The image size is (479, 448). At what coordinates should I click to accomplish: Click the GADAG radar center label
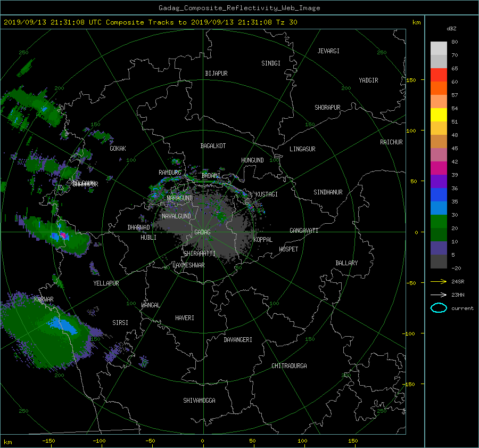[x=202, y=232]
